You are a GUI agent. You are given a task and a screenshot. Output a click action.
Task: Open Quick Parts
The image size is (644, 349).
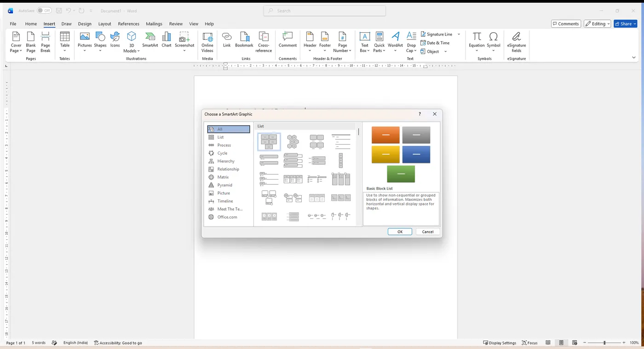pos(379,42)
